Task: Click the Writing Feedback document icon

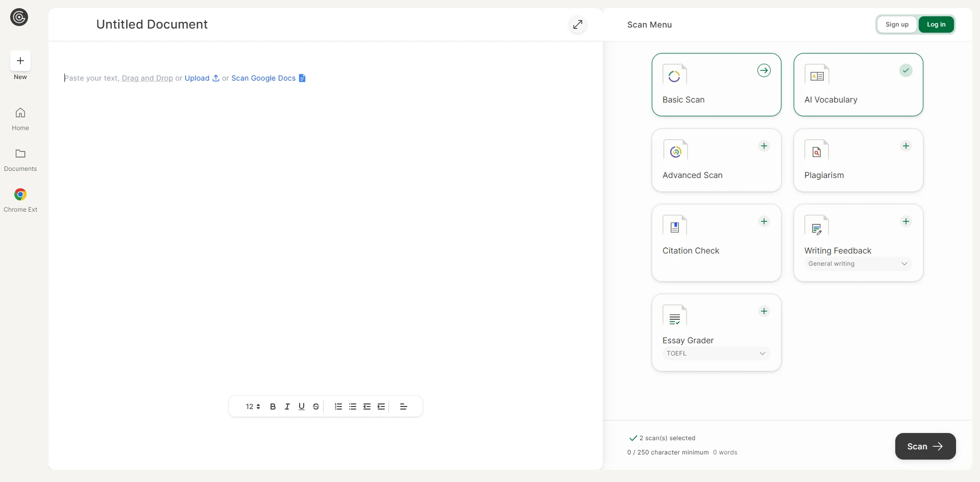Action: click(817, 226)
